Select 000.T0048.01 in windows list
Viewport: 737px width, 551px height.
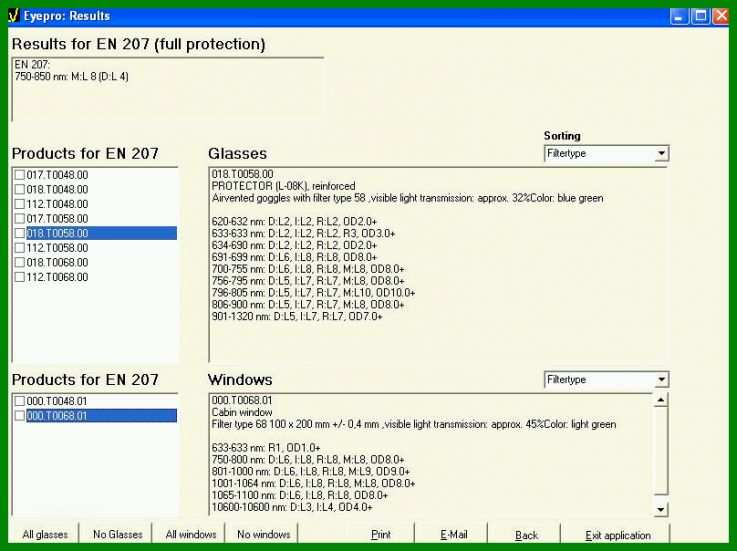(x=57, y=401)
